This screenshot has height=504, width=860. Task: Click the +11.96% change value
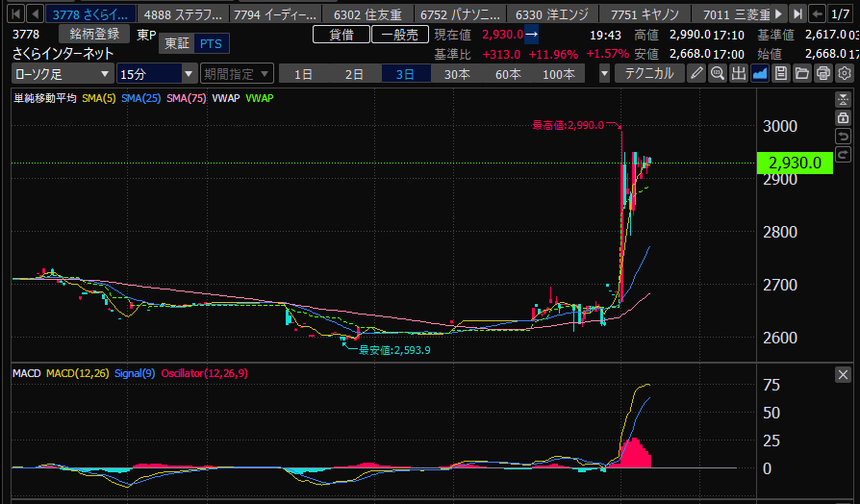click(553, 54)
